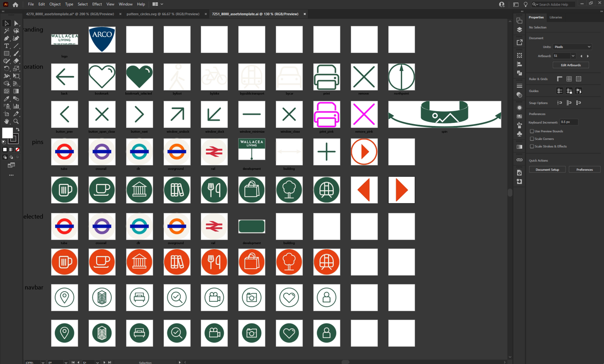Enable Scale Strokes & Effects checkbox
The image size is (604, 364).
pos(532,146)
